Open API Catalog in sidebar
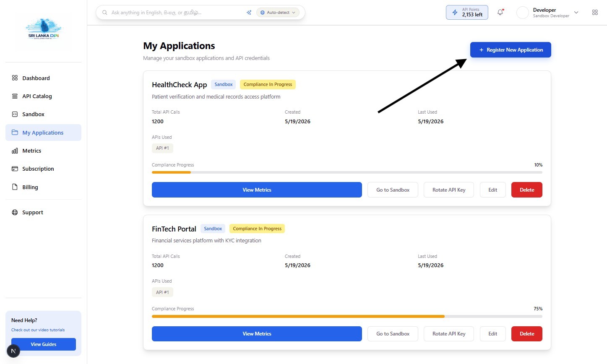The height and width of the screenshot is (364, 607). pos(43,96)
